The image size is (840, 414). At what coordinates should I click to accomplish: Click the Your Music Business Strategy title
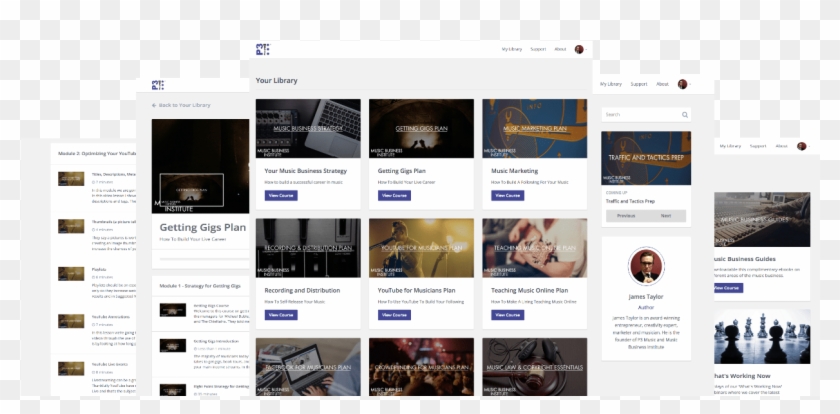(x=306, y=171)
